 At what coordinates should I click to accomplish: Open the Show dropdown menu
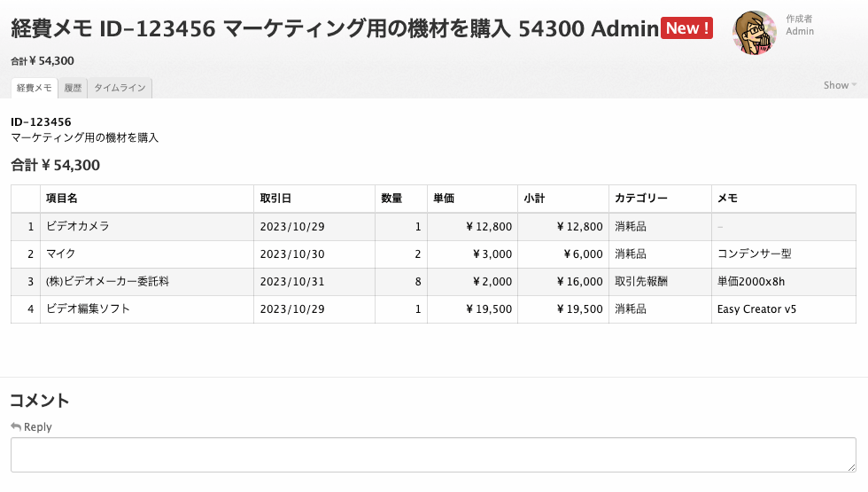coord(840,85)
